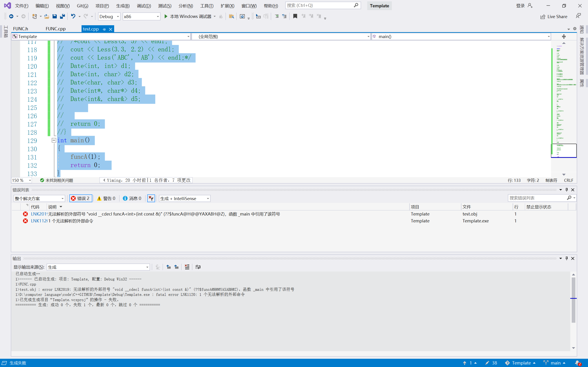The image size is (588, 367).
Task: Go to next message in output
Action: pyautogui.click(x=177, y=267)
